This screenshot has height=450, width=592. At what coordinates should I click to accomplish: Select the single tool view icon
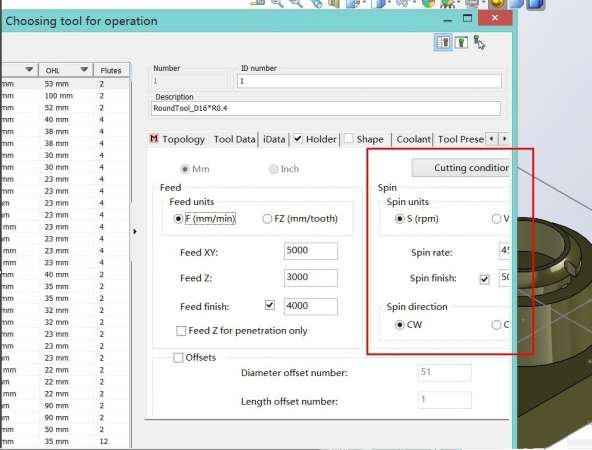pos(461,42)
